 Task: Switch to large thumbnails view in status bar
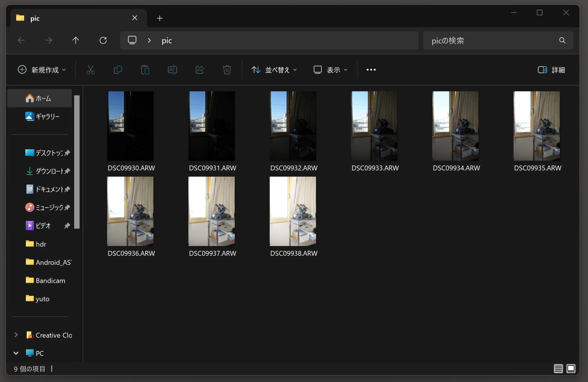coord(571,369)
